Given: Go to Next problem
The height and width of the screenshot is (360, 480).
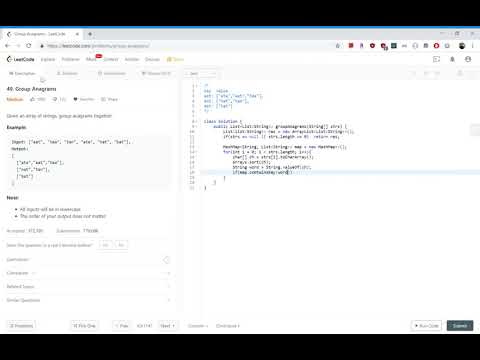Looking at the screenshot, I should (x=167, y=326).
